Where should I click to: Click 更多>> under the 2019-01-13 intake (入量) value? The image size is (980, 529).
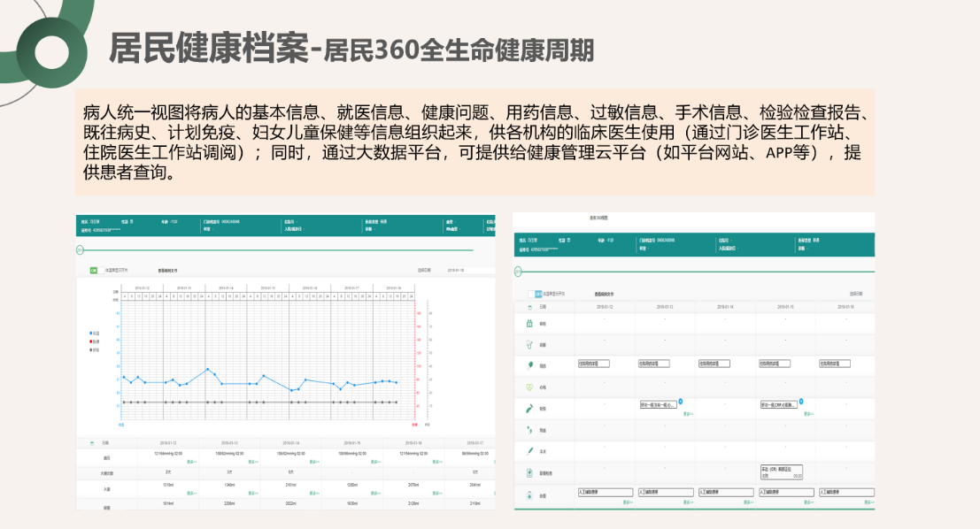[x=253, y=494]
